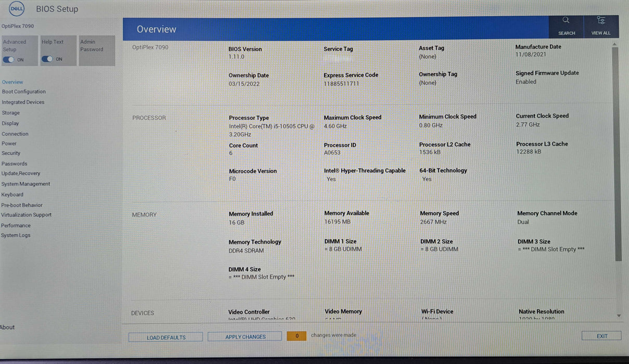
Task: Click the About link
Action: pos(7,327)
